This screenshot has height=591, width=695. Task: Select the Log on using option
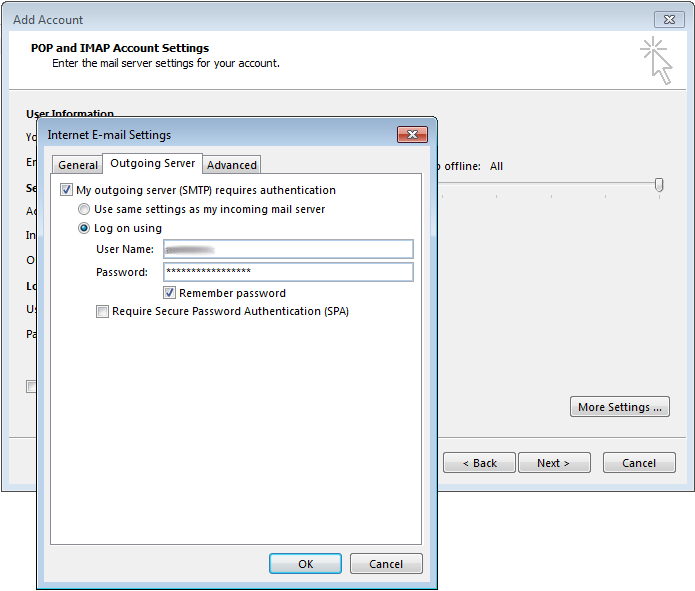[x=84, y=228]
